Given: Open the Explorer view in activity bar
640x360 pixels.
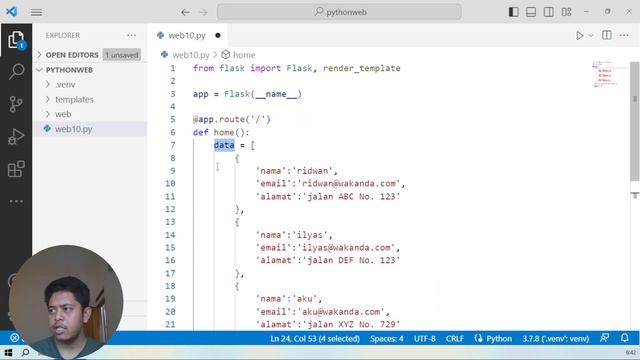Looking at the screenshot, I should click(16, 40).
